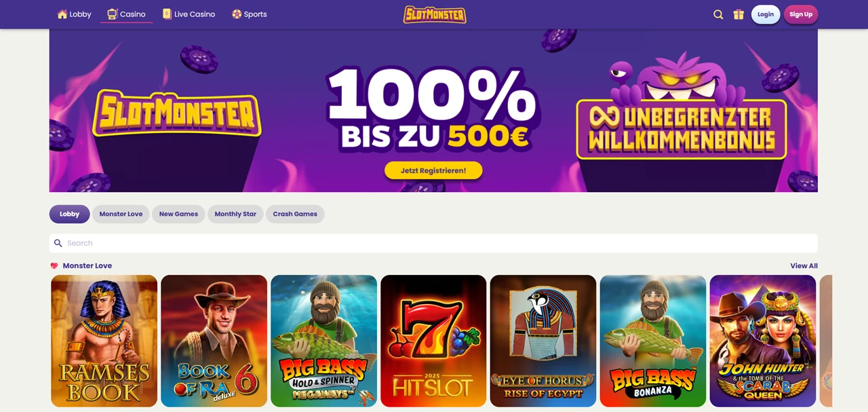
Task: Click the Login button
Action: [766, 14]
